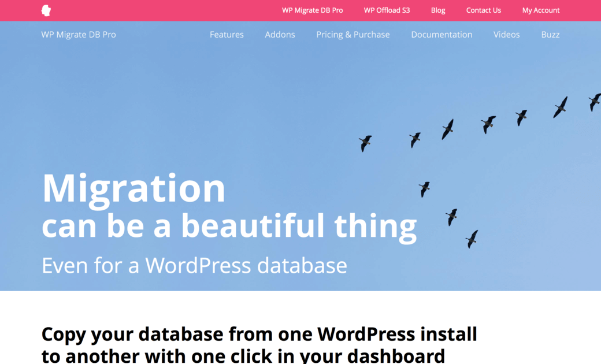
Task: Open the WP Offload S3 link
Action: point(387,10)
